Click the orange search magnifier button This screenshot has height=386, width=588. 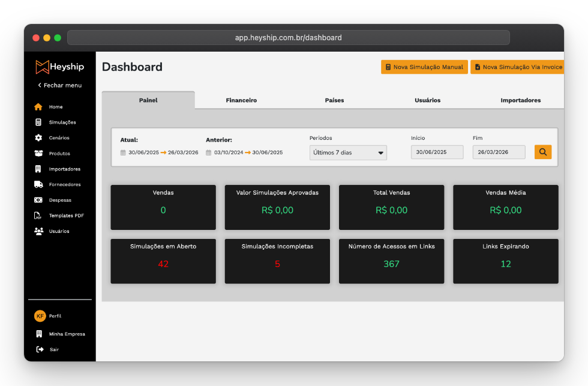(x=542, y=152)
